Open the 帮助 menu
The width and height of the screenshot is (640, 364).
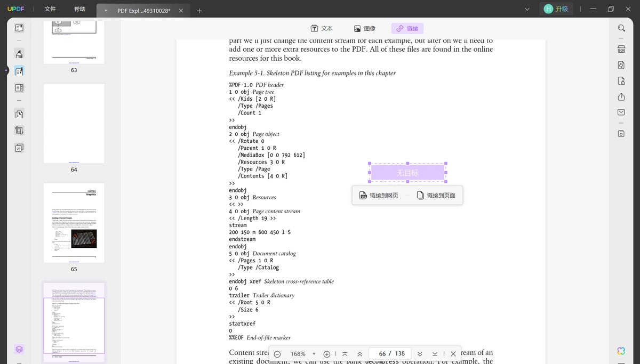click(x=79, y=9)
